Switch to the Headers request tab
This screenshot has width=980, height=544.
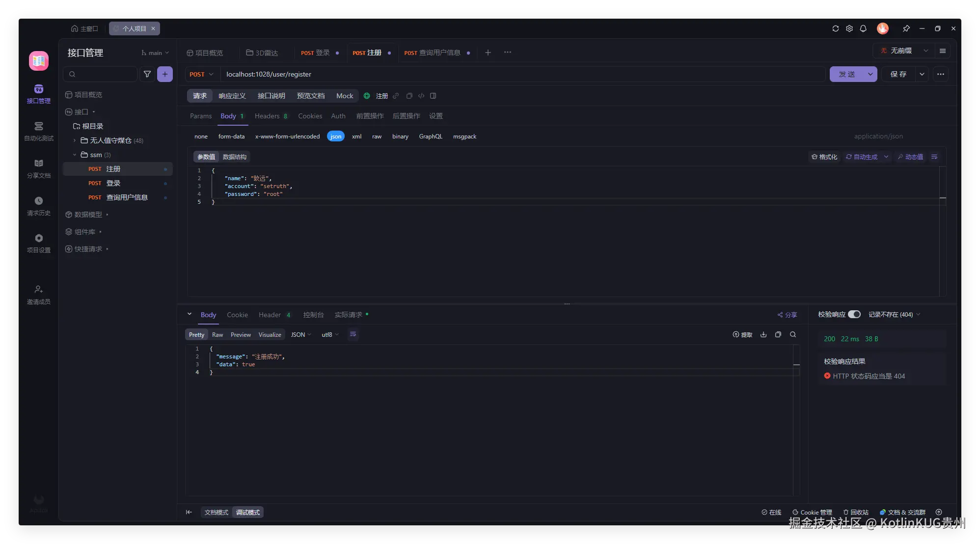click(x=267, y=116)
